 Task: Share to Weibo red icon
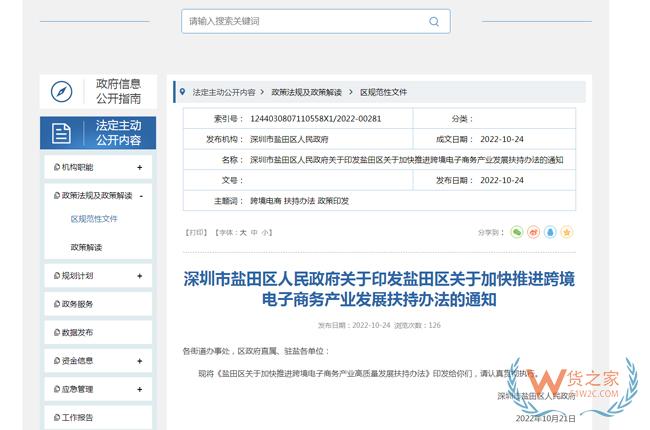534,232
